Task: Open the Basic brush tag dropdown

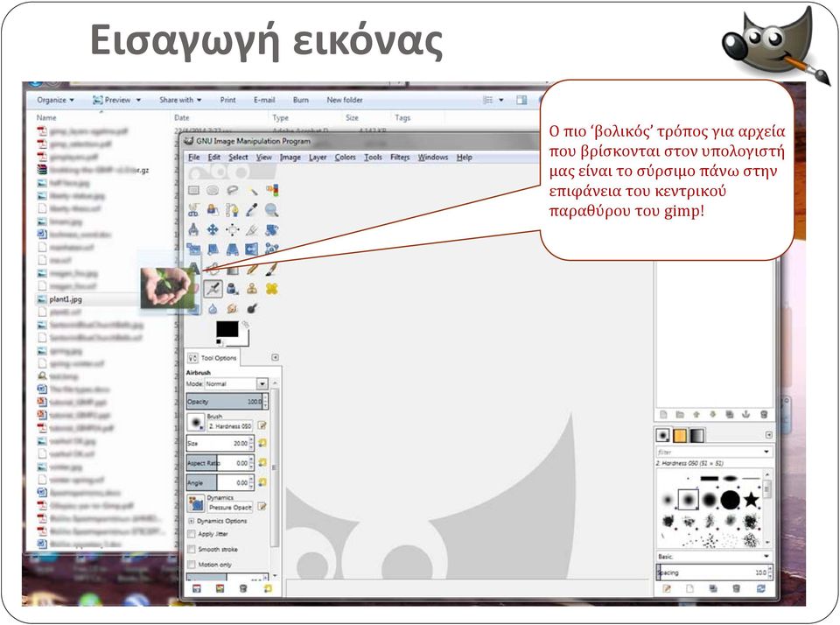Action: point(714,557)
